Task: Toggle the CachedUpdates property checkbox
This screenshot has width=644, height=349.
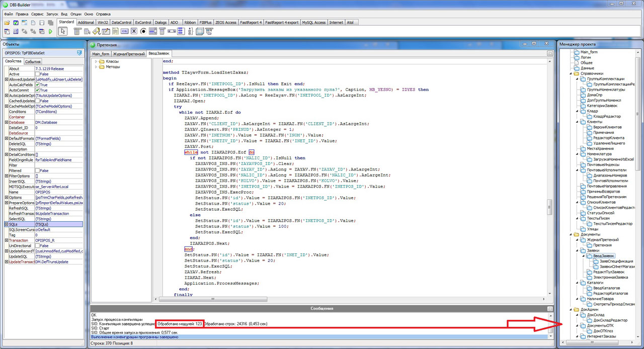Action: tap(37, 101)
